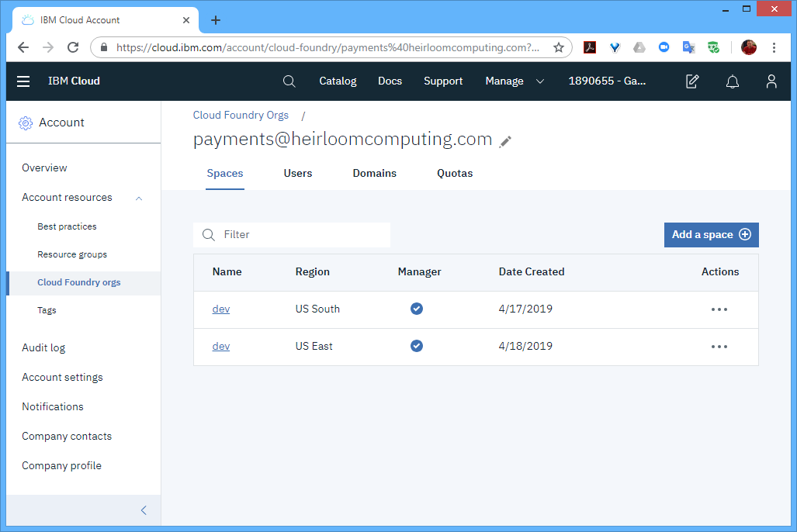Switch to the Spaces tab

[224, 174]
